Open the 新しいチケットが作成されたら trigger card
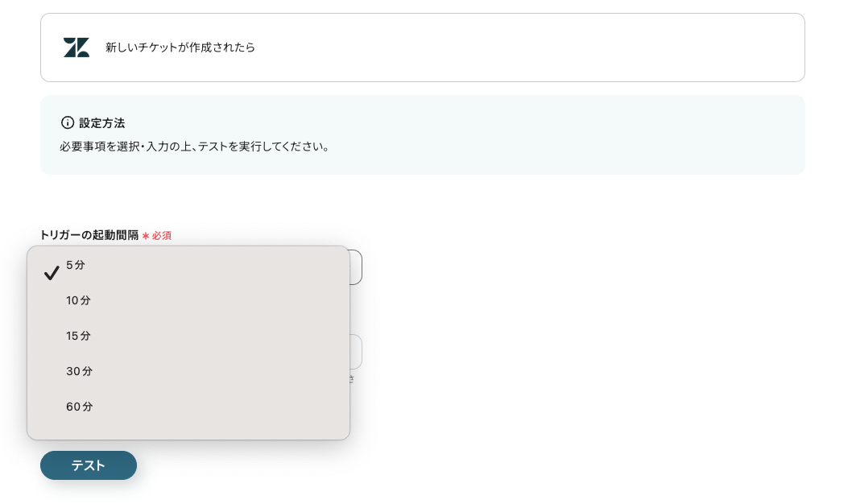This screenshot has height=504, width=852. pyautogui.click(x=423, y=48)
